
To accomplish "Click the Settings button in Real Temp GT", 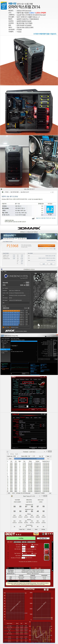I will pos(43,529).
